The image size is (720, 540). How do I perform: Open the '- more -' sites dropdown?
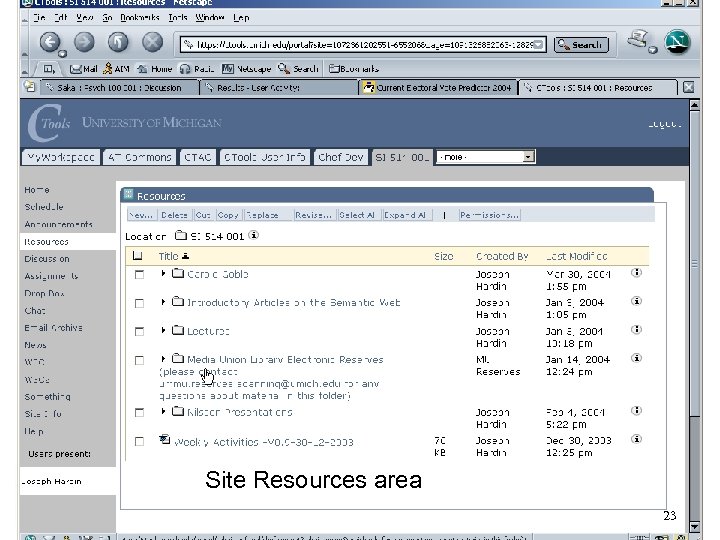tap(485, 157)
